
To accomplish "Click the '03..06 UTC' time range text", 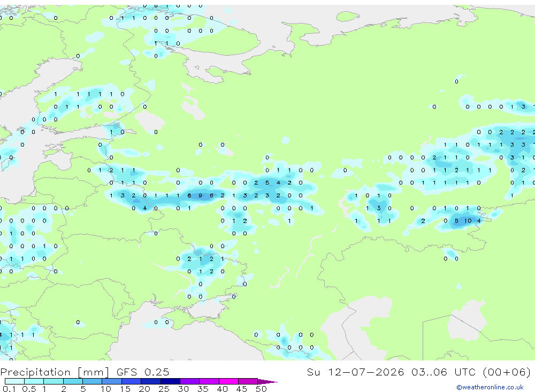I will [x=442, y=372].
